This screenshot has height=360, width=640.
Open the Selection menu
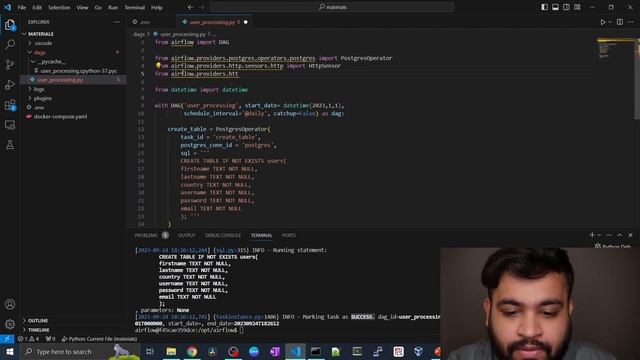tap(59, 7)
